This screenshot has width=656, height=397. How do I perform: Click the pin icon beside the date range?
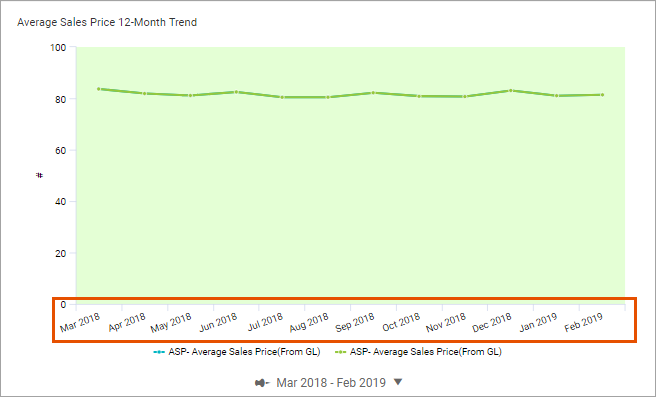[x=262, y=383]
